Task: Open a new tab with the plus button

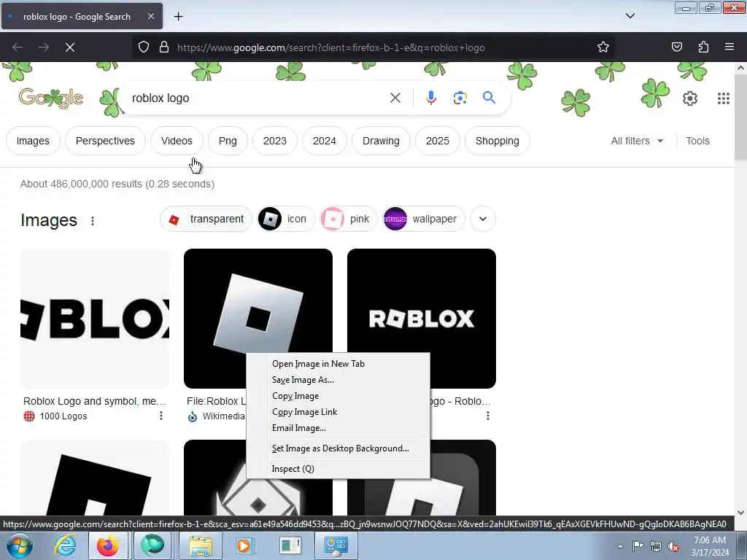Action: click(x=178, y=17)
